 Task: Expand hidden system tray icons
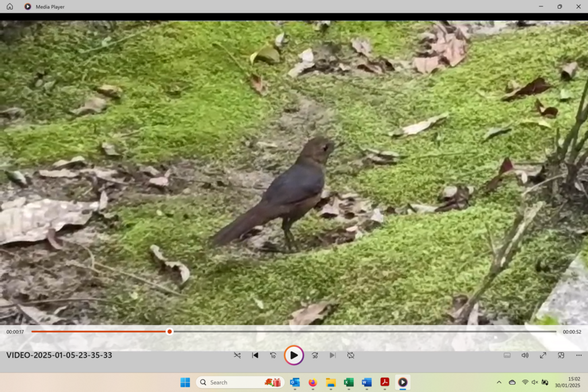pos(498,382)
